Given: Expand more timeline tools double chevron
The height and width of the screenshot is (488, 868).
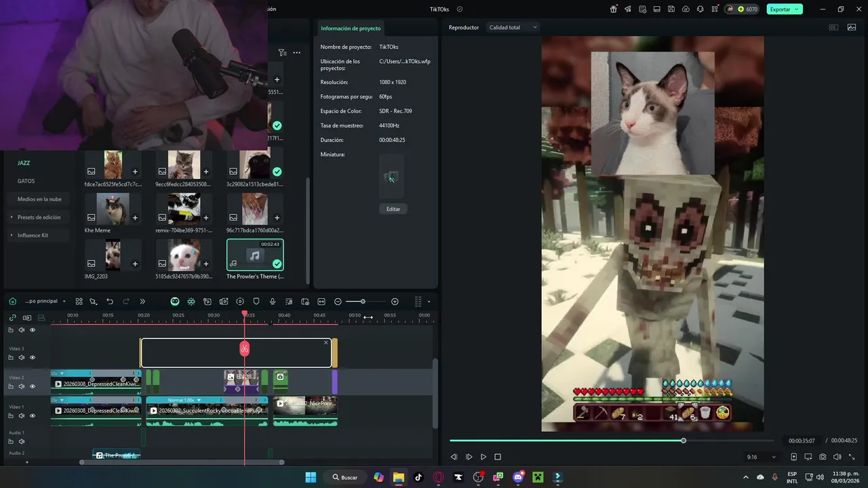Looking at the screenshot, I should (142, 301).
